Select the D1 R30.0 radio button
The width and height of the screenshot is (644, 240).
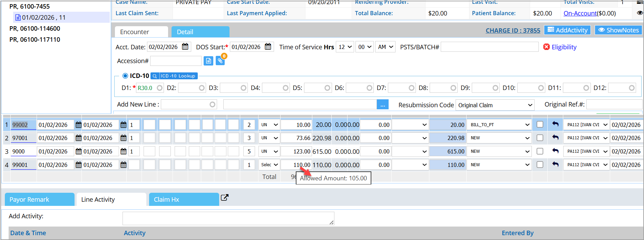click(x=159, y=88)
